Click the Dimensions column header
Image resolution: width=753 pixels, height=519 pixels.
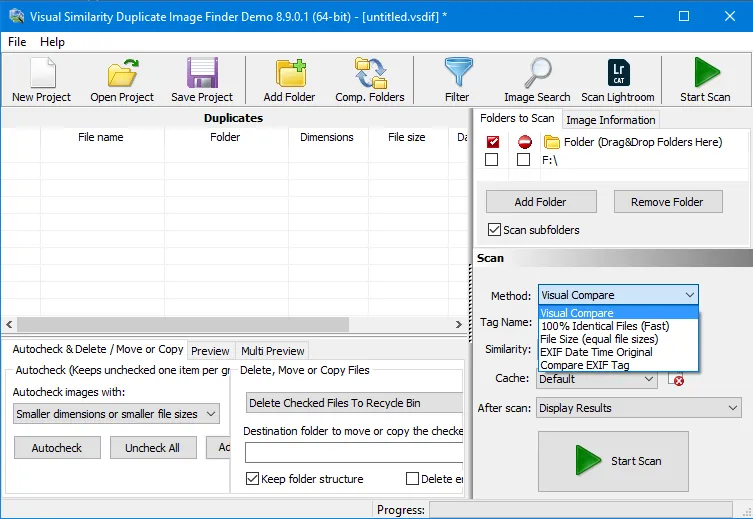coord(327,137)
